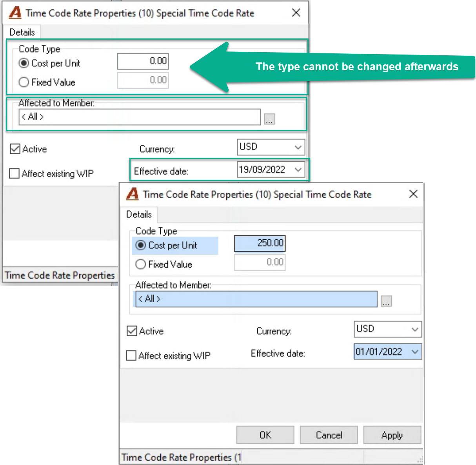Open the USD currency dropdown in front window
This screenshot has width=476, height=465.
click(415, 329)
